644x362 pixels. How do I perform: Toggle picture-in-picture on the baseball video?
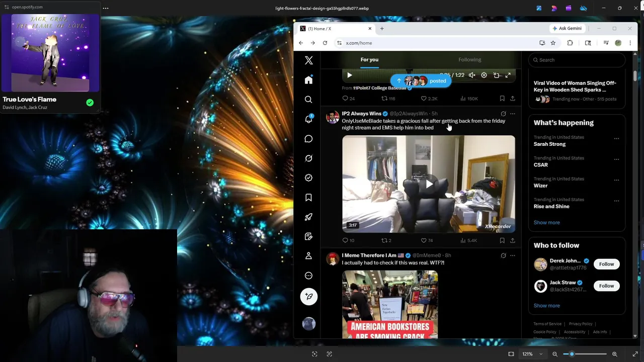[x=496, y=75]
